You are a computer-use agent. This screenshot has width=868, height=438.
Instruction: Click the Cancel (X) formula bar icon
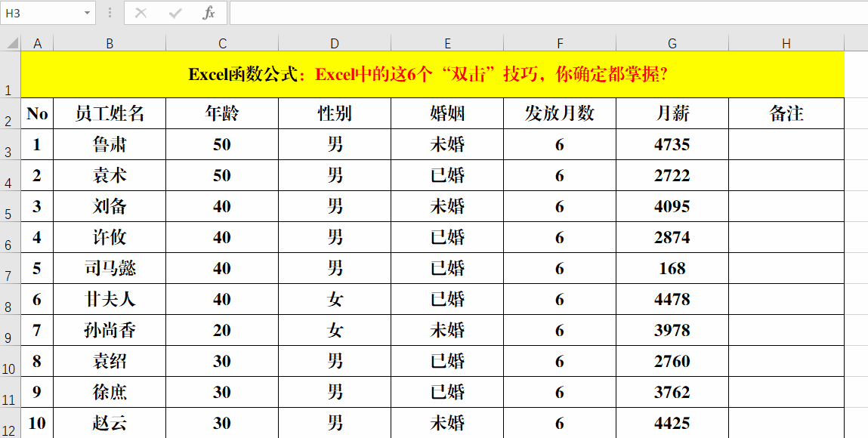pos(141,13)
